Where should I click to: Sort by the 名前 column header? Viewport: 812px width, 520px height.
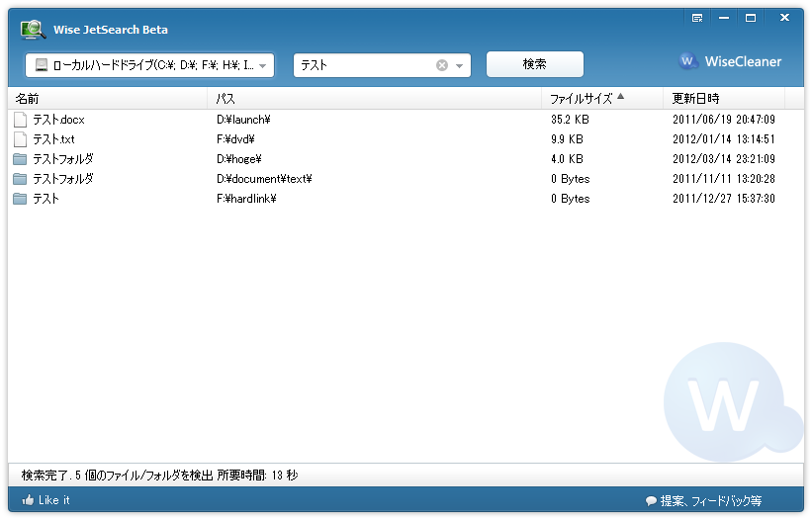108,99
